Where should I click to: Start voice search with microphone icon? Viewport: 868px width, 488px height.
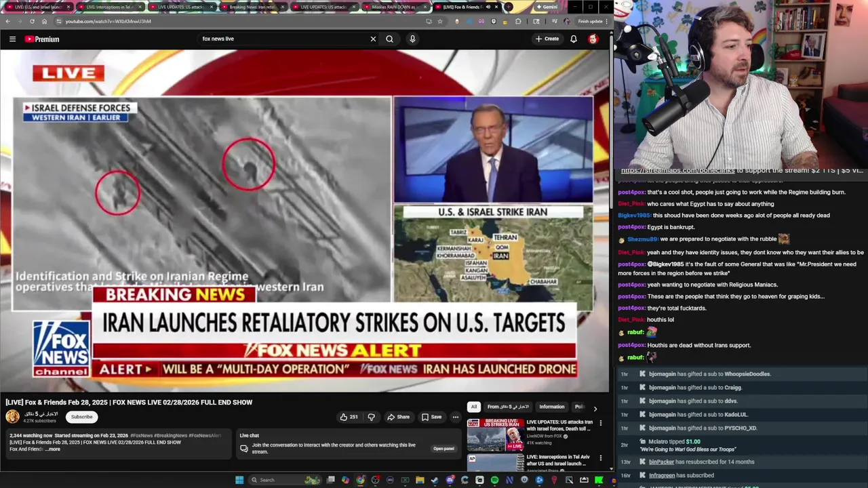(x=412, y=39)
